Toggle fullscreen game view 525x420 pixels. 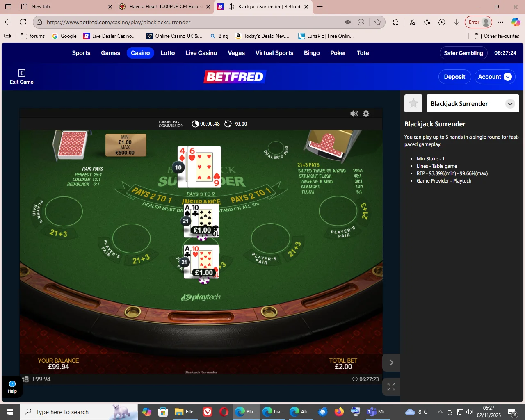(391, 387)
